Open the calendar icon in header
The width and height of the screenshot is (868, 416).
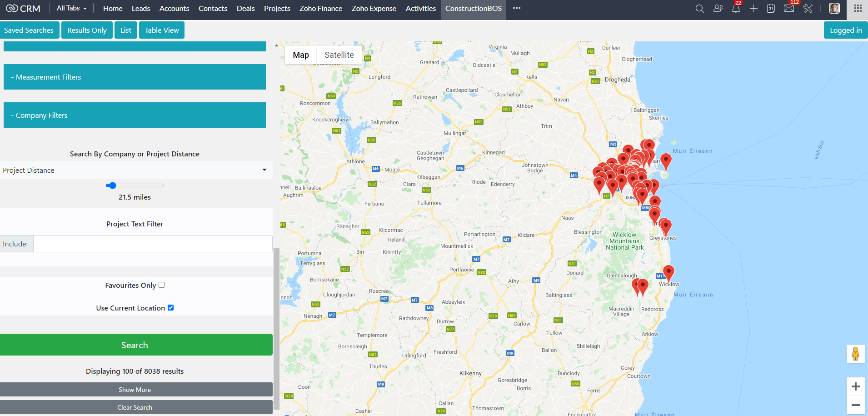click(x=771, y=9)
